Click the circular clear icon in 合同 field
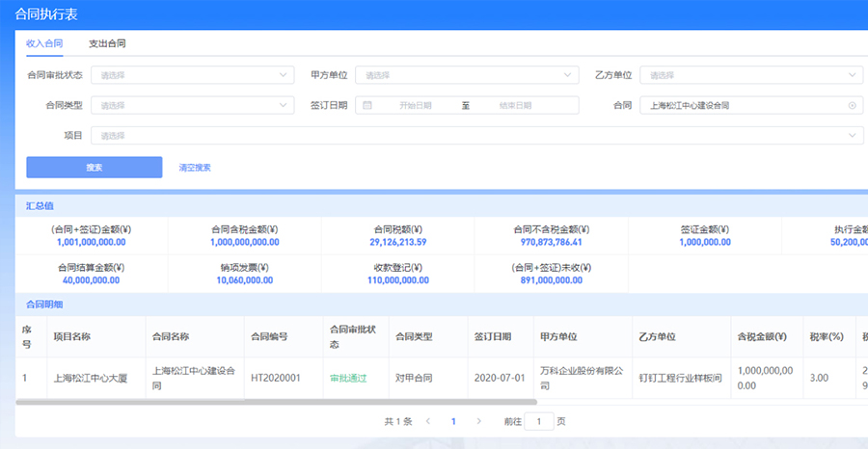Screen dimensions: 868x449 [x=852, y=106]
